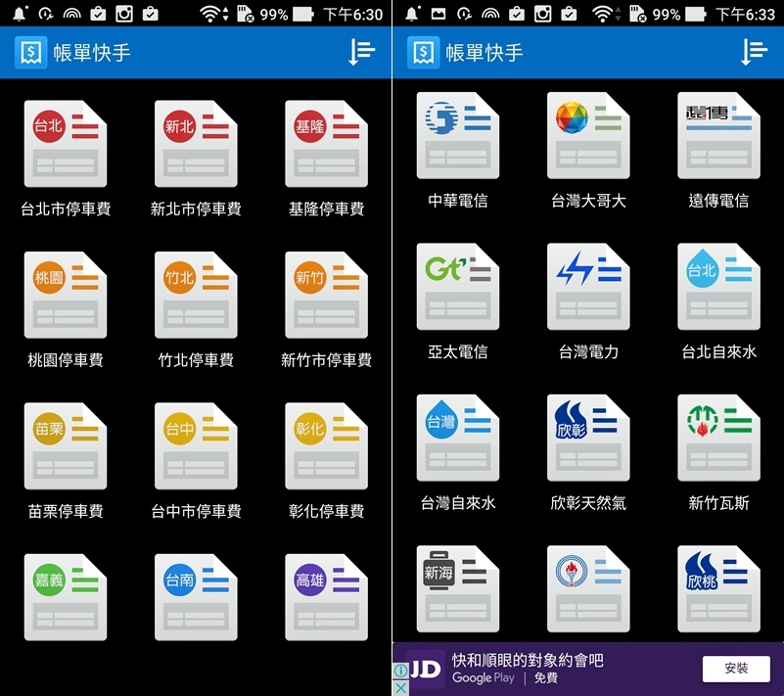Choose the 新竹市停車費 bill icon
This screenshot has width=784, height=696.
pyautogui.click(x=327, y=295)
